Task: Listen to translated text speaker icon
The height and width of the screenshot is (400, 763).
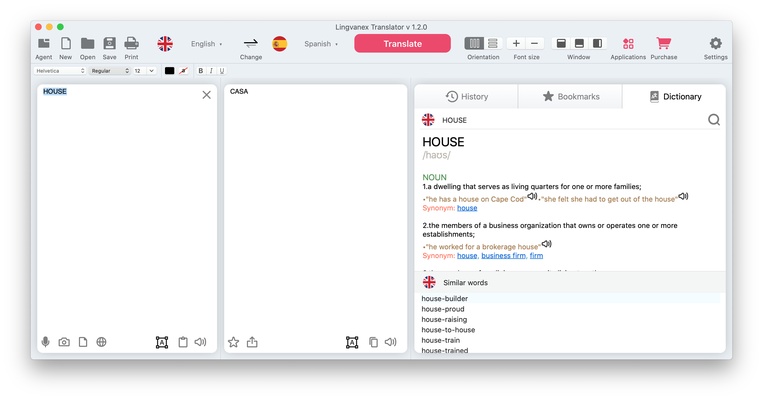Action: [391, 342]
